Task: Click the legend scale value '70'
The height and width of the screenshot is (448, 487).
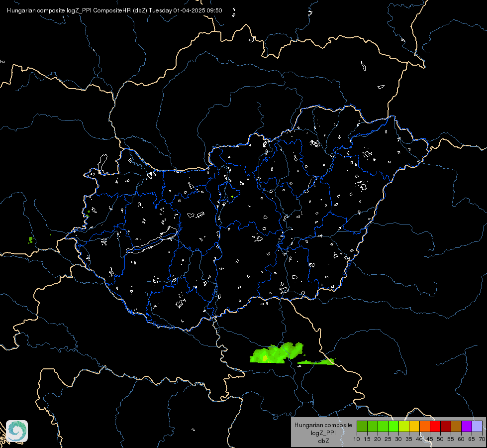Action: [482, 440]
